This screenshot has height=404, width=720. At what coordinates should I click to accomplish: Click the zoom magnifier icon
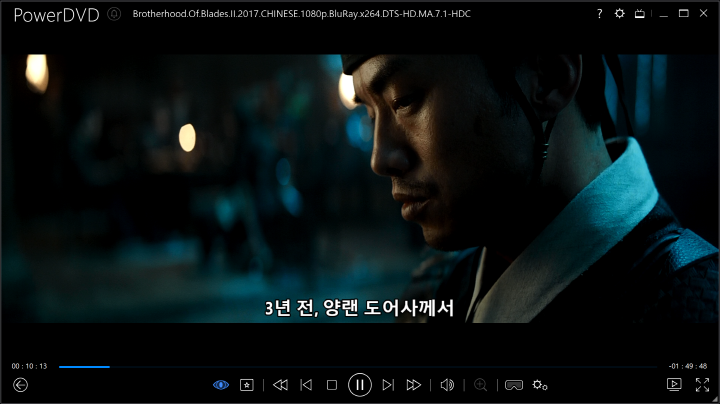pos(481,385)
